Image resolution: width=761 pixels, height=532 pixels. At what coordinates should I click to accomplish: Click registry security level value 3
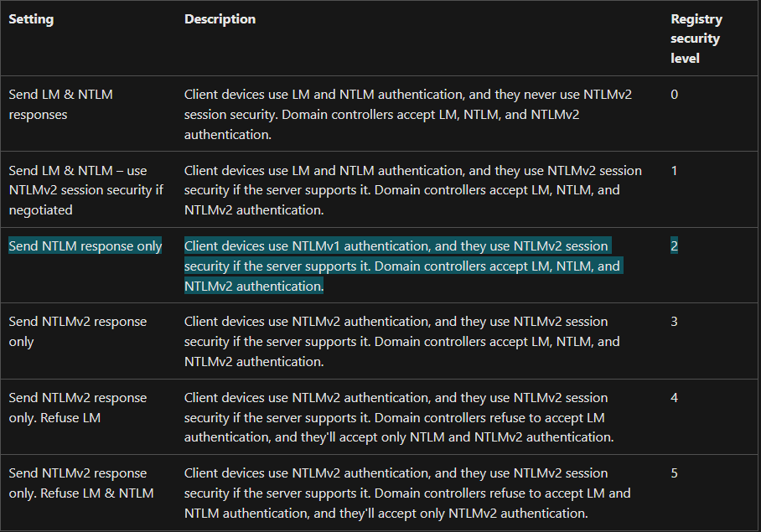pyautogui.click(x=674, y=322)
